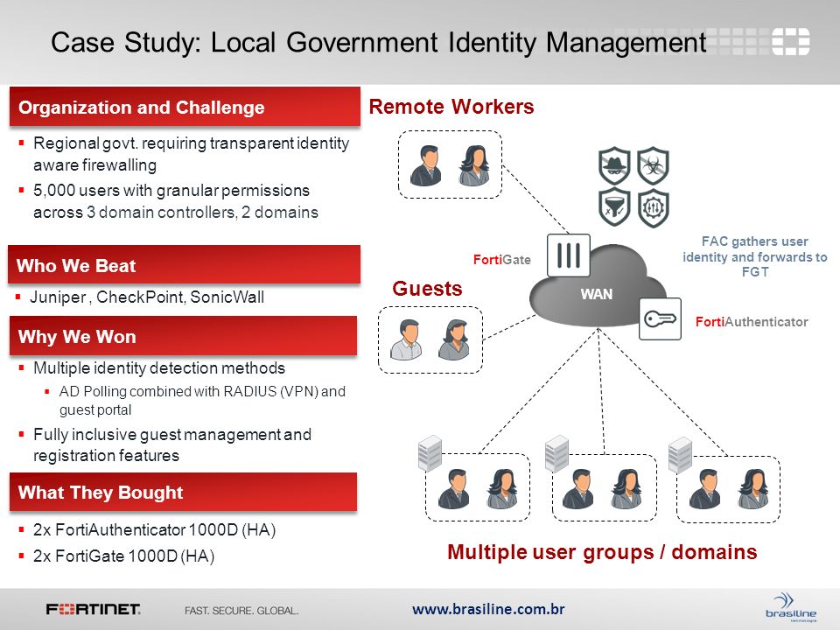This screenshot has width=840, height=630.
Task: Select the male Guests user icon
Action: tap(407, 339)
